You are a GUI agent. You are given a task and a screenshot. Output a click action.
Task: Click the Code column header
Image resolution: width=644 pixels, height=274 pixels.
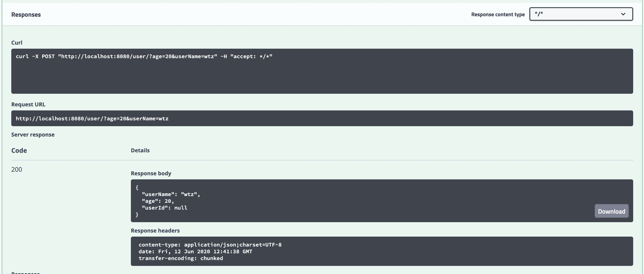tap(19, 150)
